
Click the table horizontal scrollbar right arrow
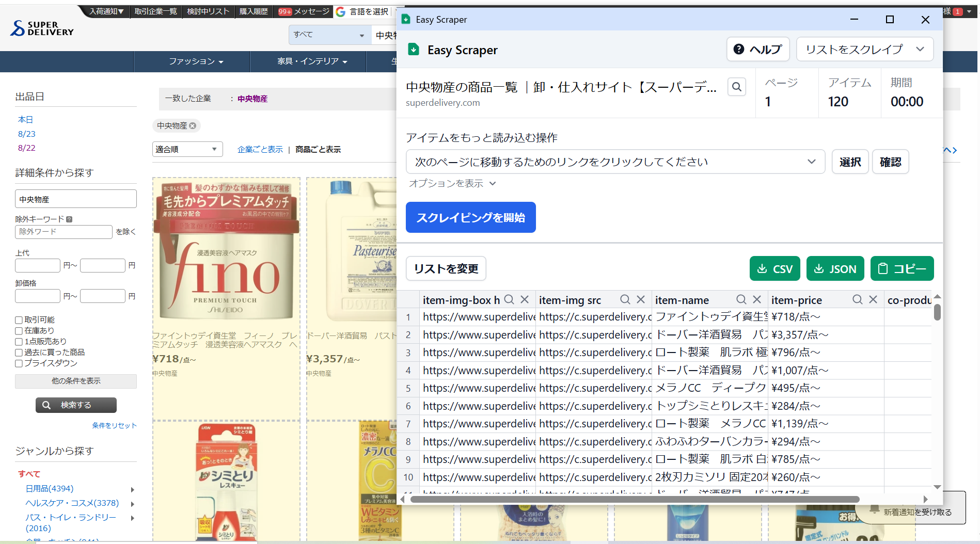click(x=925, y=499)
